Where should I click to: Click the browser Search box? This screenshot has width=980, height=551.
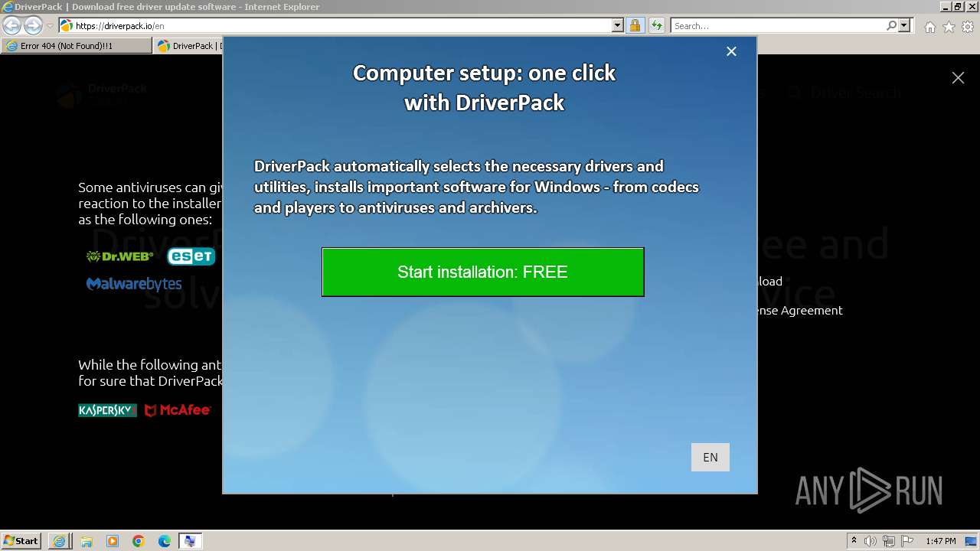coord(777,25)
